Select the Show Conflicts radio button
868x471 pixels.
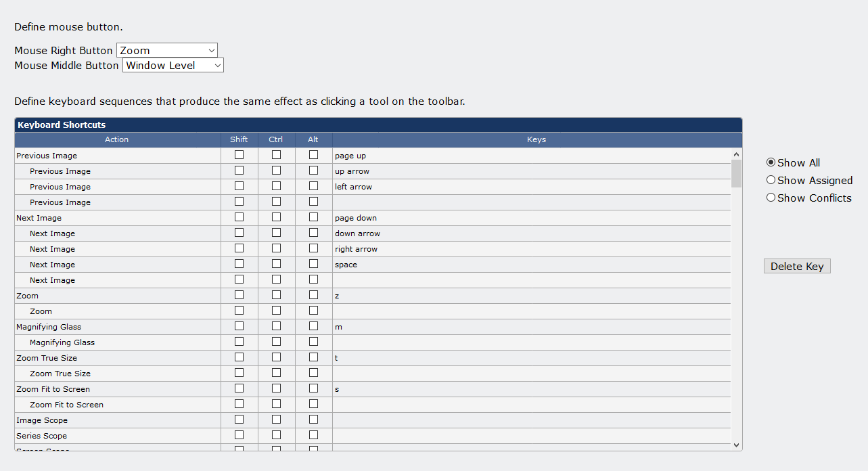(x=771, y=198)
